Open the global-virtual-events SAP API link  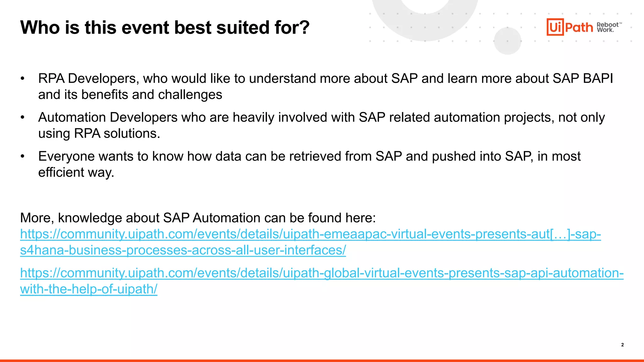321,273
